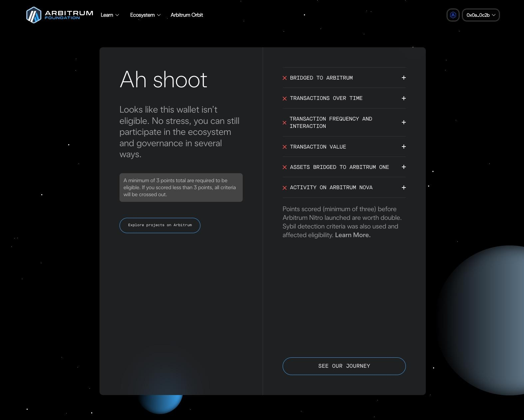Click the 'Points scored (minimum of three)' paragraph
The height and width of the screenshot is (420, 524).
342,222
